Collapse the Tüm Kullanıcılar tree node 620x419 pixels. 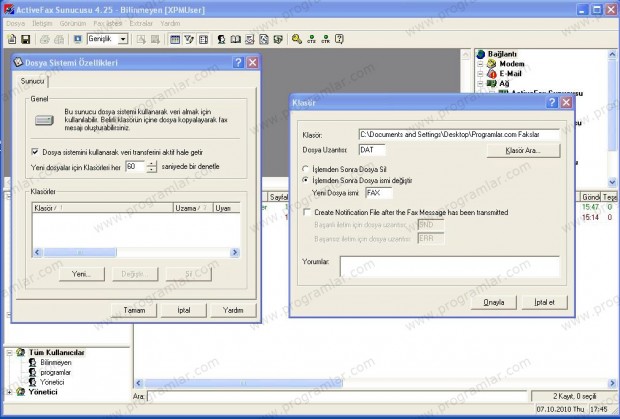[x=9, y=352]
